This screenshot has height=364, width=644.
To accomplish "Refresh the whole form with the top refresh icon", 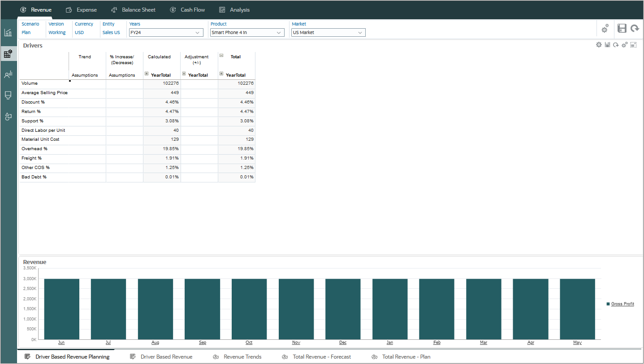I will pos(635,28).
